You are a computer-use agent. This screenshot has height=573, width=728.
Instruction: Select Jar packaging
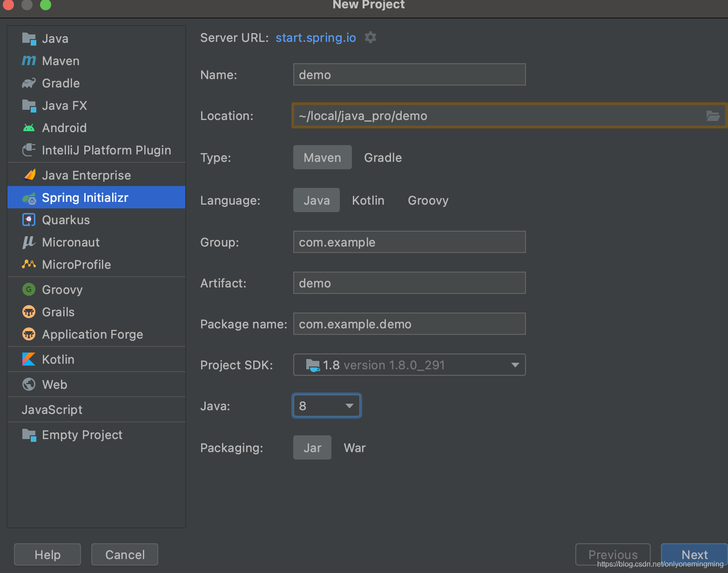(x=312, y=447)
